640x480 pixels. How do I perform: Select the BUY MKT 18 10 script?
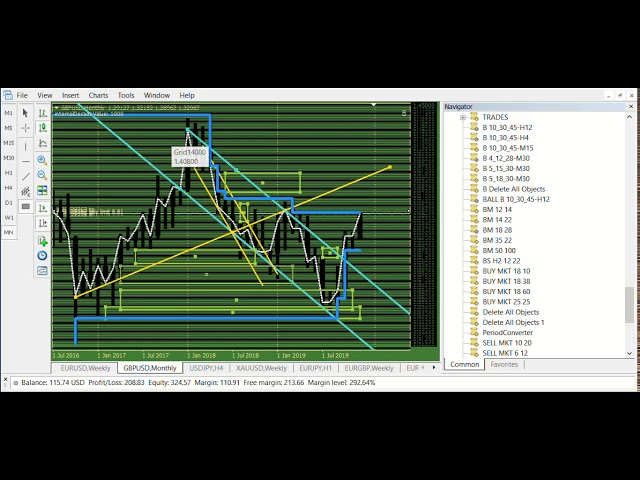pos(506,271)
